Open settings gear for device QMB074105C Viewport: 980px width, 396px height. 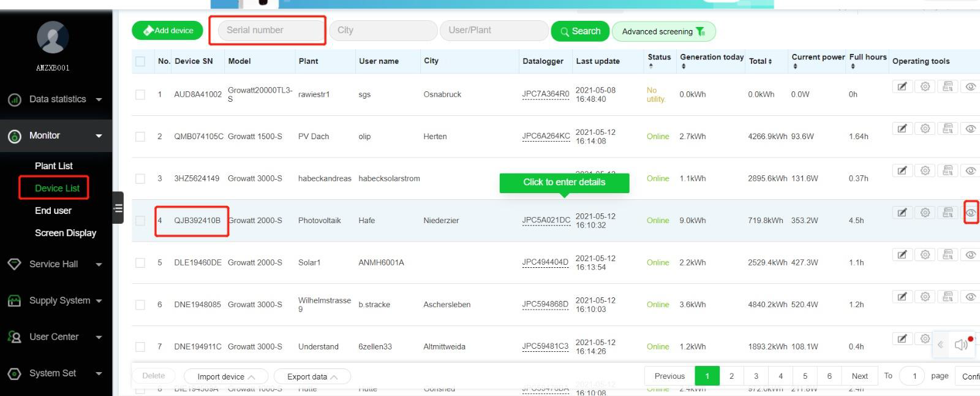point(925,129)
